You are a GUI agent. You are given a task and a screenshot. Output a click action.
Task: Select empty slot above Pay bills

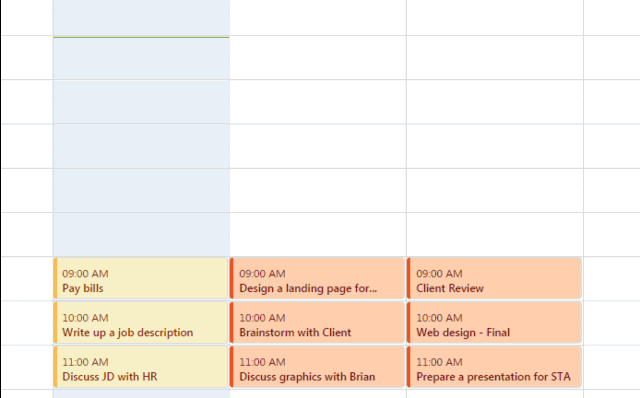click(141, 235)
